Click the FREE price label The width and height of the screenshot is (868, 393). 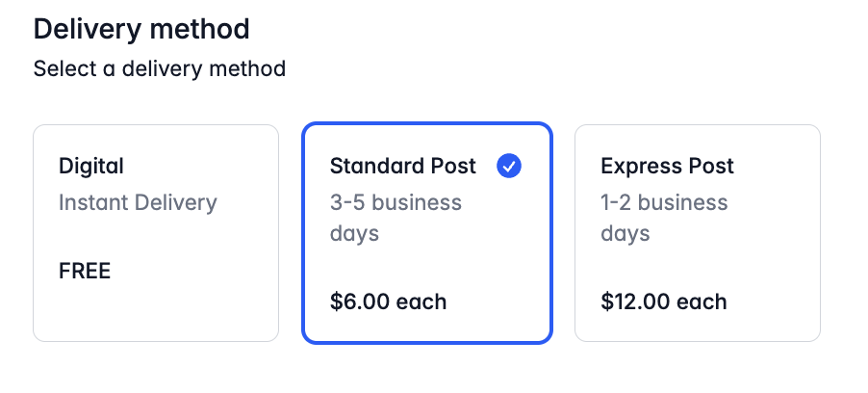tap(85, 271)
